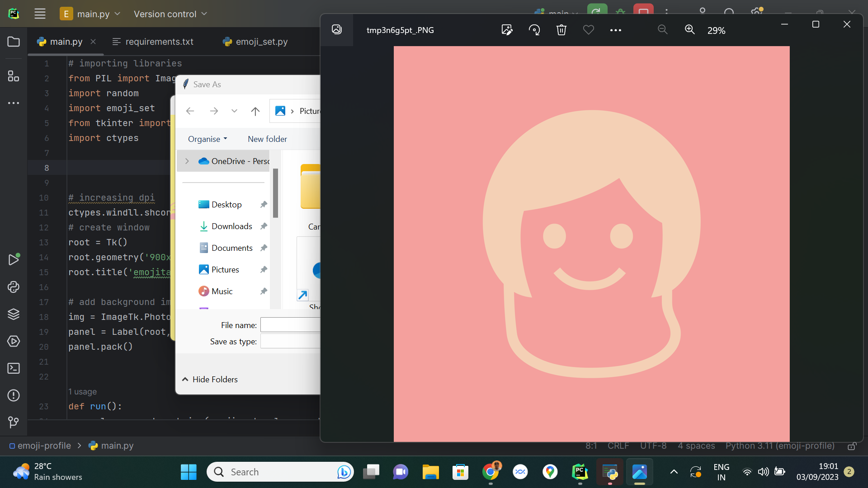The height and width of the screenshot is (488, 868).
Task: Open the Terminal tool window in the sidebar
Action: click(x=14, y=368)
